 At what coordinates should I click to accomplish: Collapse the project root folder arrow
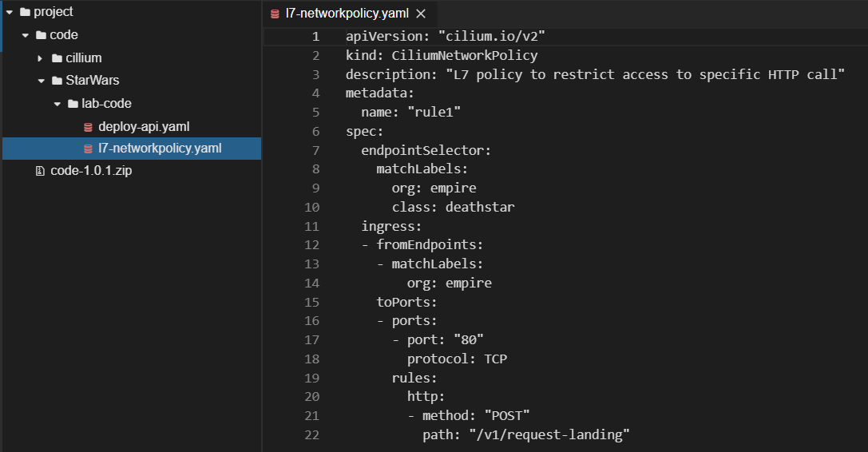pos(9,12)
